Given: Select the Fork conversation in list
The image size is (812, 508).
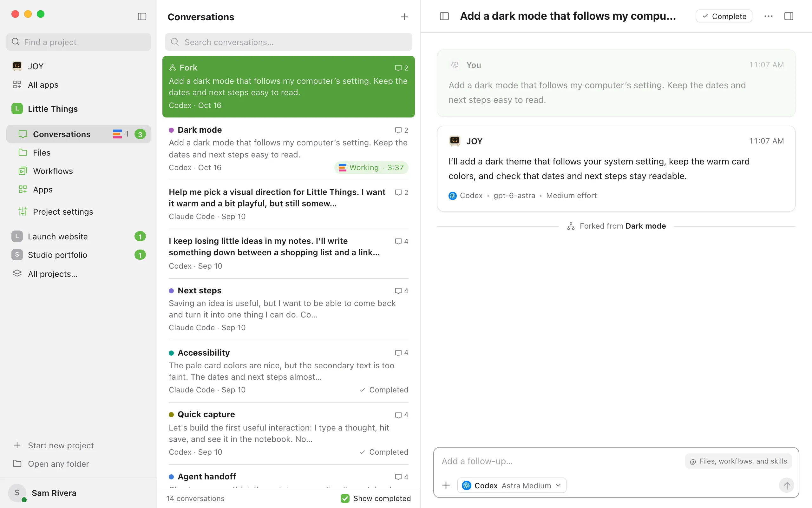Looking at the screenshot, I should [x=289, y=87].
